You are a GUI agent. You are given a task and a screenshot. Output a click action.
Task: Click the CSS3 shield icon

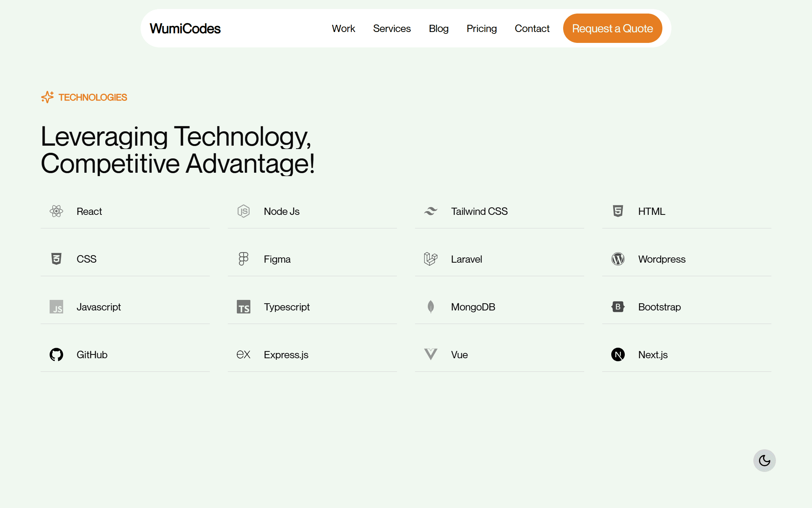[56, 259]
